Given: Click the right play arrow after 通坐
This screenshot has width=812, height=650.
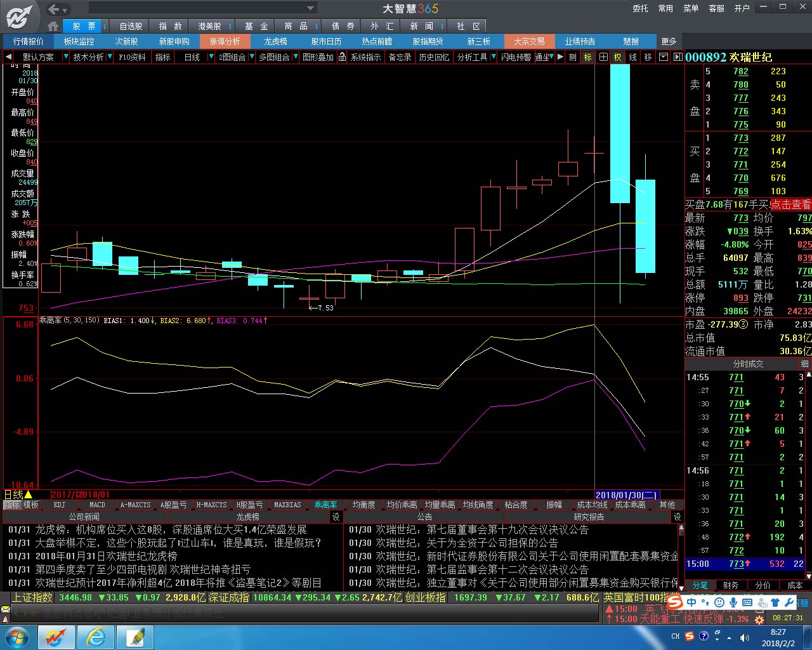Looking at the screenshot, I should [560, 57].
